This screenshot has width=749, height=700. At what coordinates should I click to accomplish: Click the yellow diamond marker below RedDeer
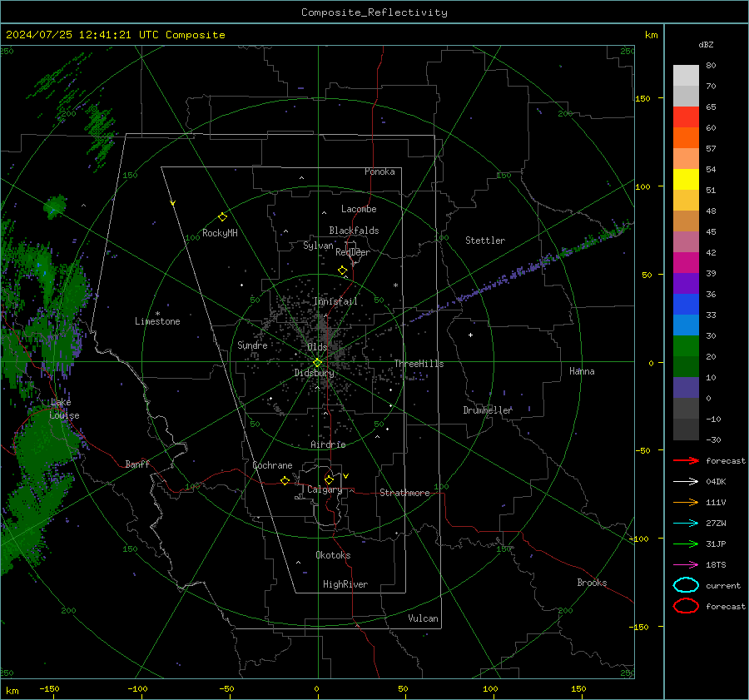[343, 271]
